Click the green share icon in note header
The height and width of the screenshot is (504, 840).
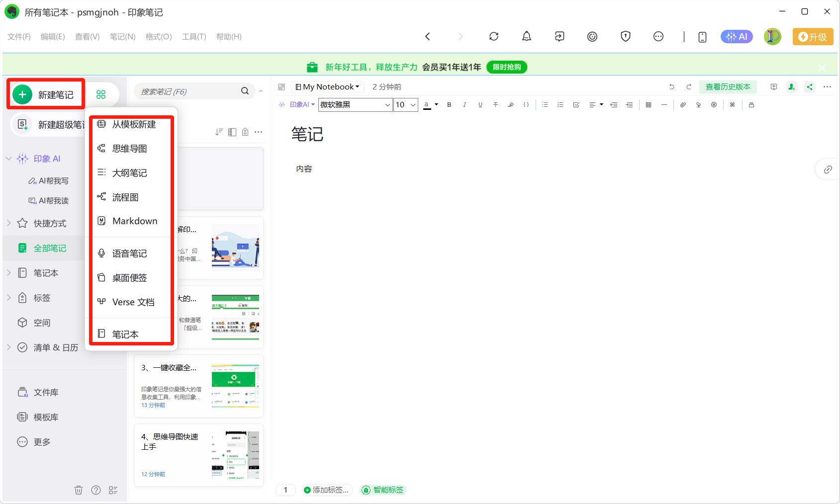810,87
